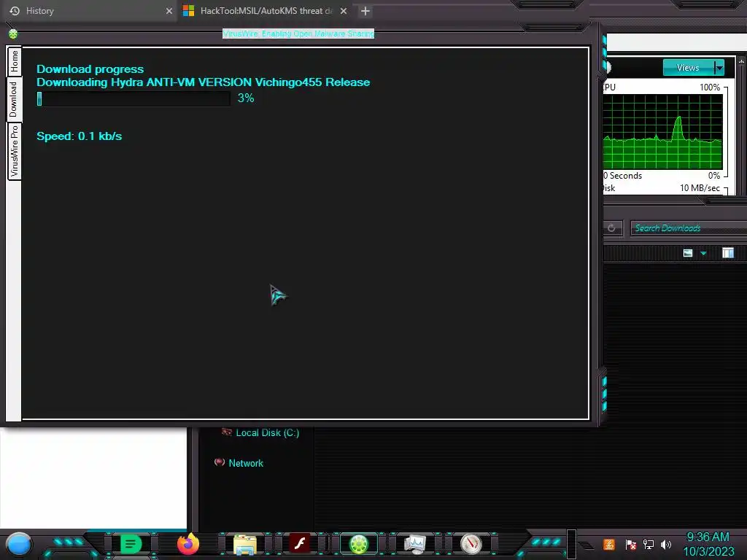
Task: Select the VirusWire lime icon on taskbar
Action: click(359, 544)
